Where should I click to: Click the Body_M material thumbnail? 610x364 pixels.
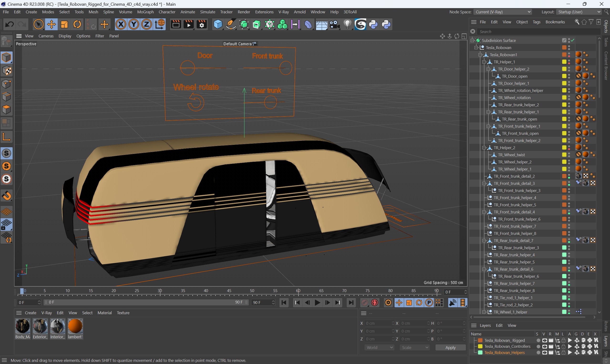tap(23, 327)
